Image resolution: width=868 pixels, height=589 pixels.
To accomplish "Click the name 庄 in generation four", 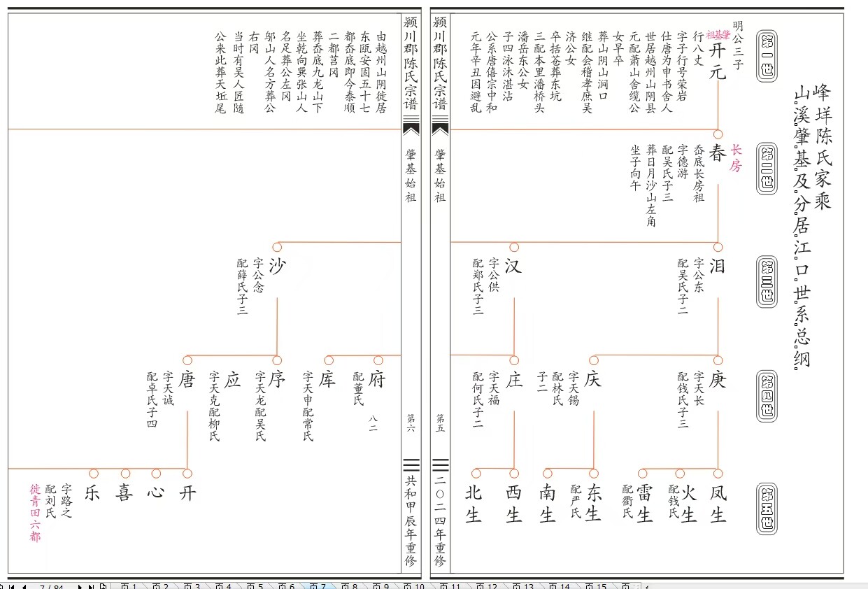I will click(514, 380).
